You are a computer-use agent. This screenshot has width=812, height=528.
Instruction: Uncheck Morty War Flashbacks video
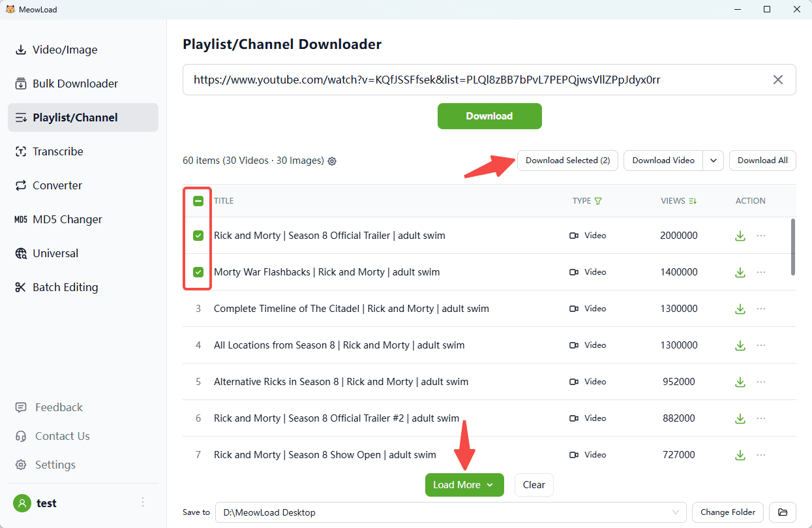click(198, 272)
